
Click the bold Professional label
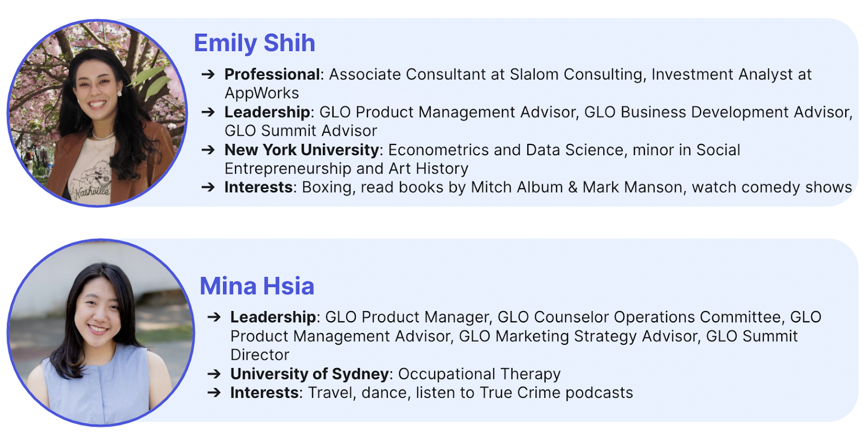point(272,74)
